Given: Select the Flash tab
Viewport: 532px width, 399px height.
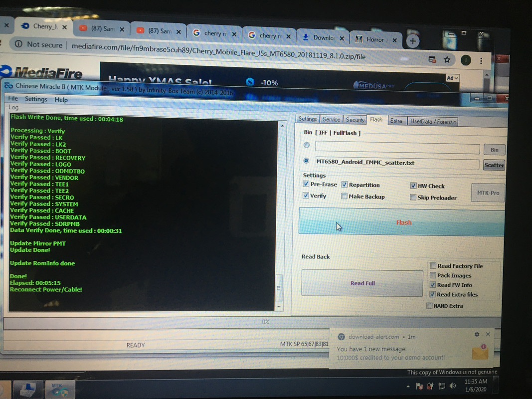Looking at the screenshot, I should pos(376,119).
